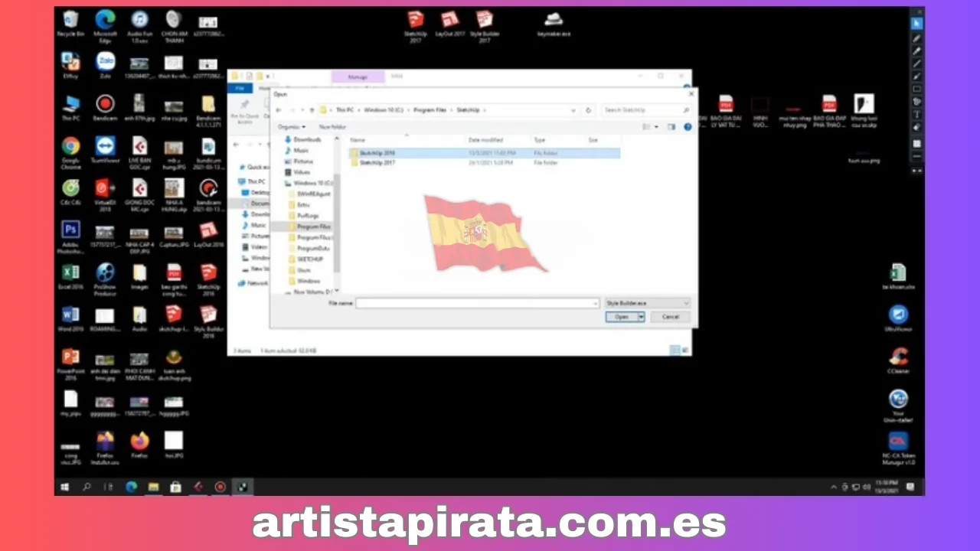Open File tab in background Explorer window
The image size is (980, 551).
[x=240, y=89]
